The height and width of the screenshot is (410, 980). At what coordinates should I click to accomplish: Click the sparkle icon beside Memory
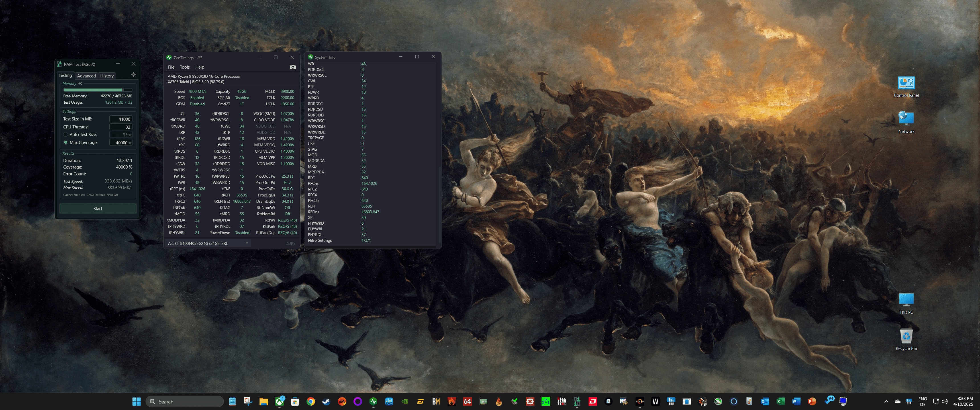(x=80, y=84)
